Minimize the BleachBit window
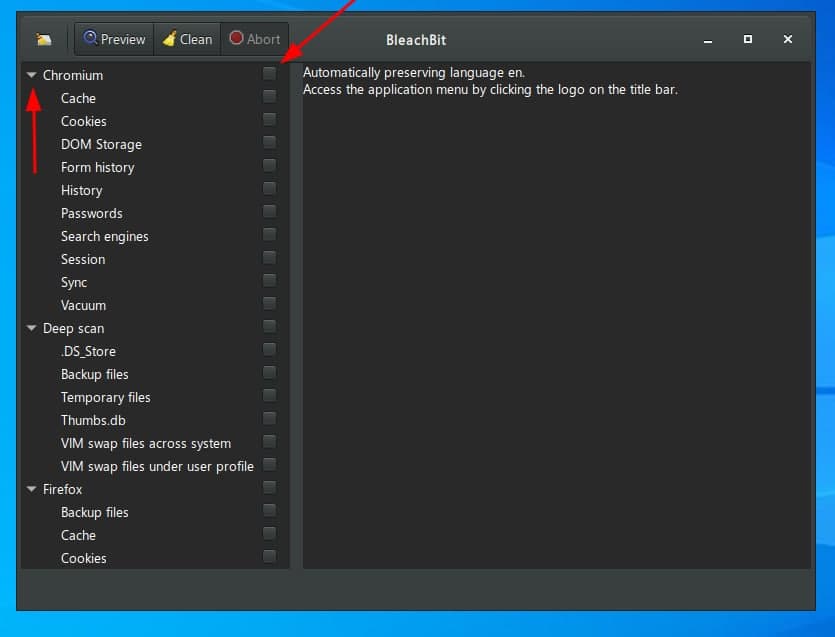This screenshot has height=637, width=835. point(708,39)
